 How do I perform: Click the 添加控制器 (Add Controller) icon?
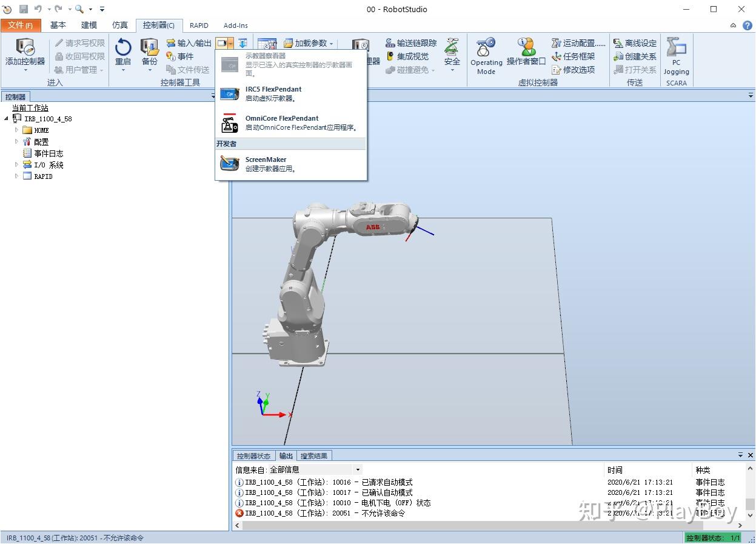click(x=25, y=49)
